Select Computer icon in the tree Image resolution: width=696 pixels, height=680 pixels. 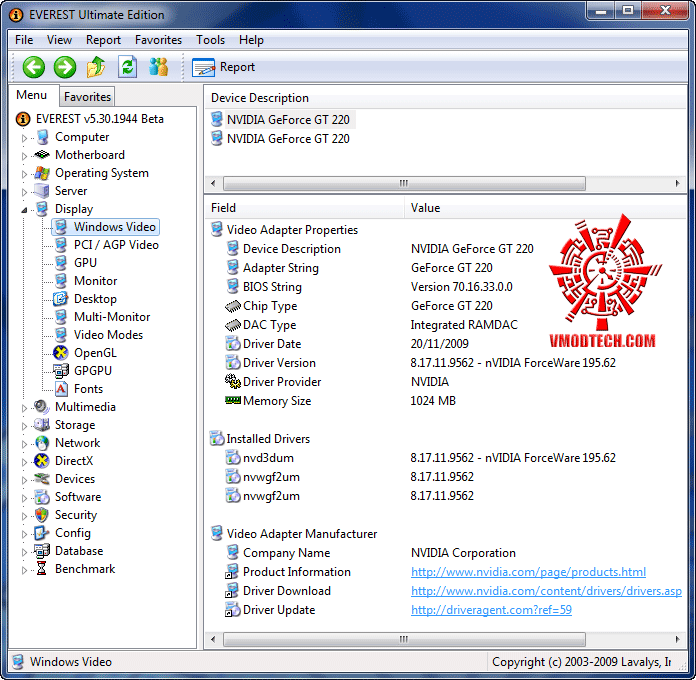(x=43, y=137)
